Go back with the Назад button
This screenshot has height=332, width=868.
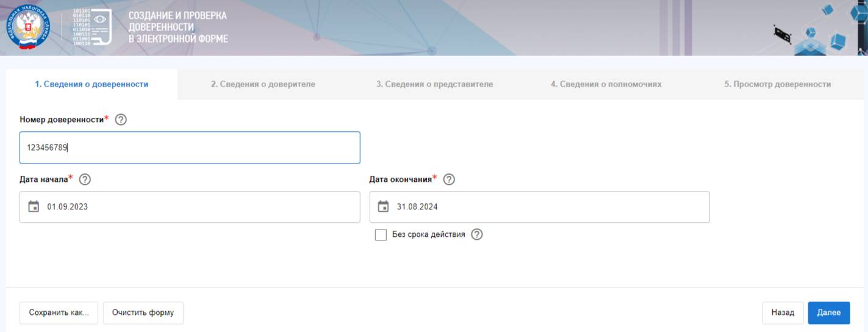(x=783, y=312)
